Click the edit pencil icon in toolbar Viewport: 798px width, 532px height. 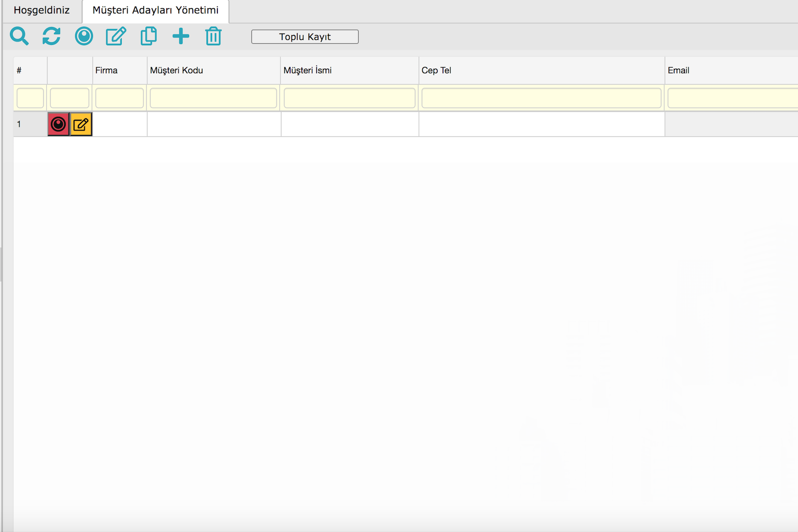click(x=116, y=36)
